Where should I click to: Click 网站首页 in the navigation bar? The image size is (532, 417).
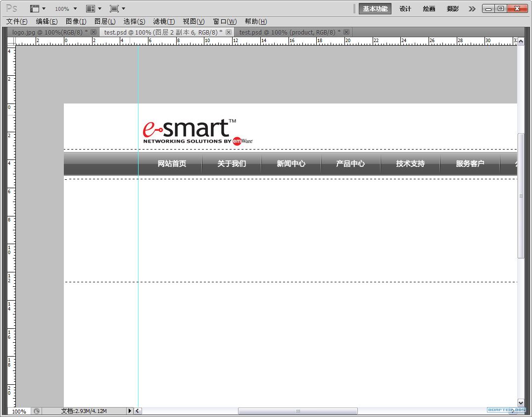172,163
